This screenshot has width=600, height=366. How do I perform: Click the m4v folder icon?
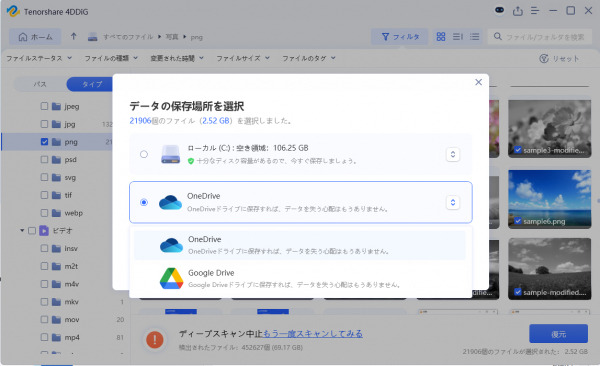[x=56, y=284]
